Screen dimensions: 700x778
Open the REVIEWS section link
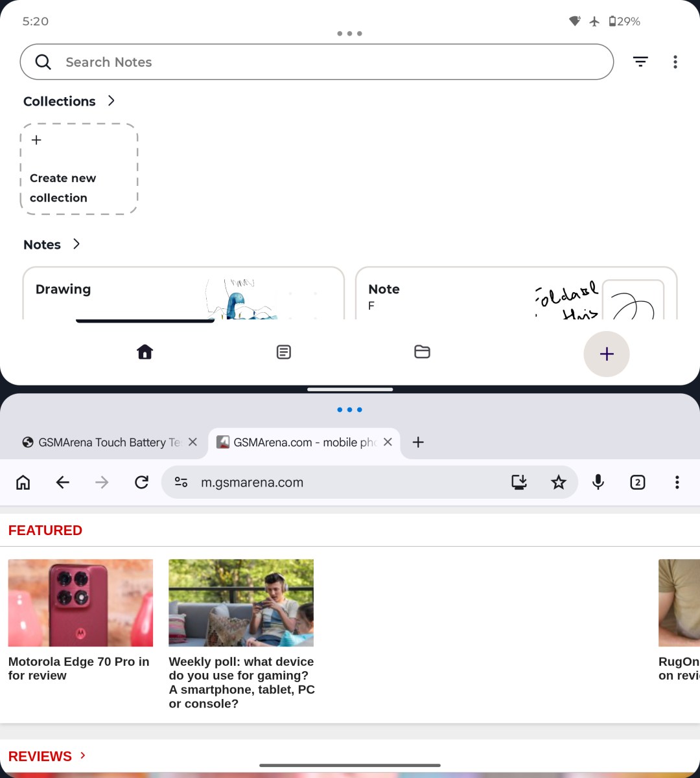(47, 756)
